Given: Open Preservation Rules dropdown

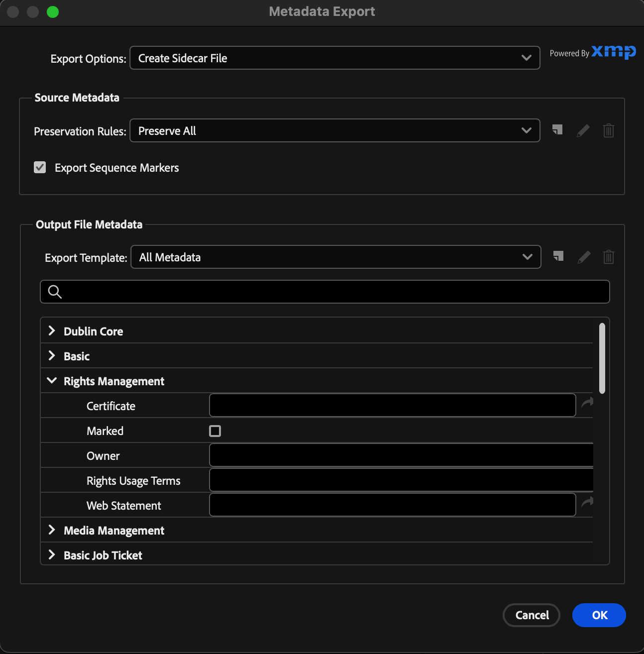Looking at the screenshot, I should pos(334,131).
